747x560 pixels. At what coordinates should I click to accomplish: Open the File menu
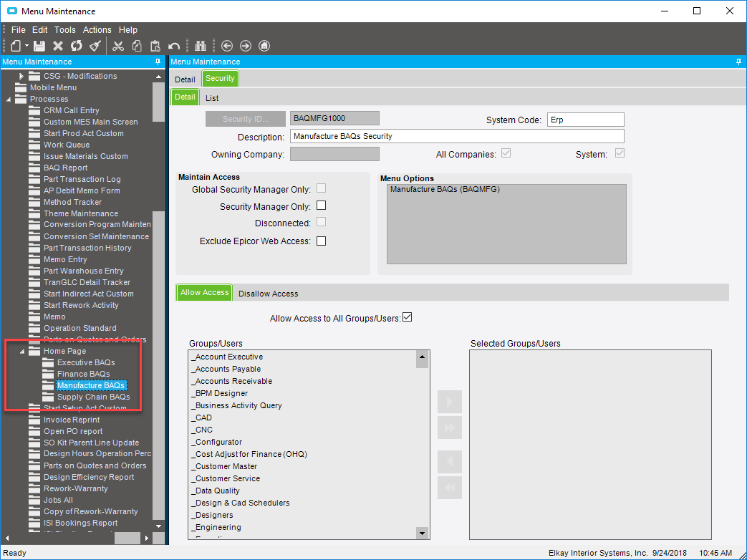18,29
